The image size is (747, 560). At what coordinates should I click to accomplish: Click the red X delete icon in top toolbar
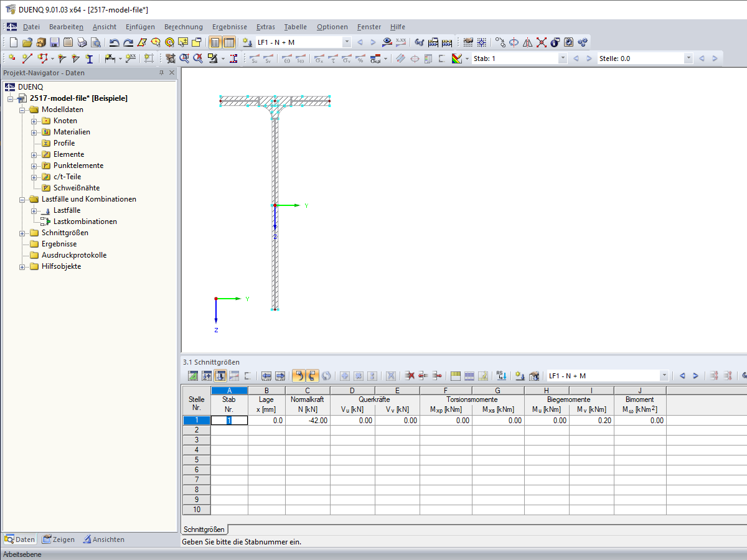coord(542,42)
